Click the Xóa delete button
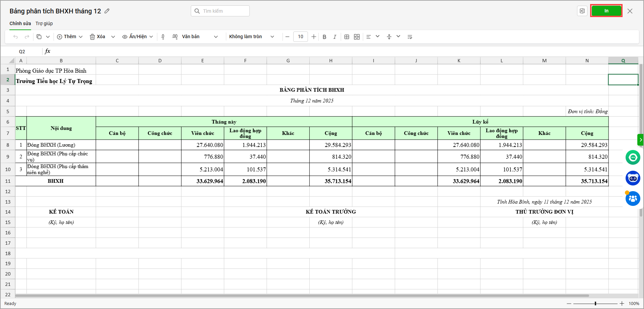644x309 pixels. [97, 37]
